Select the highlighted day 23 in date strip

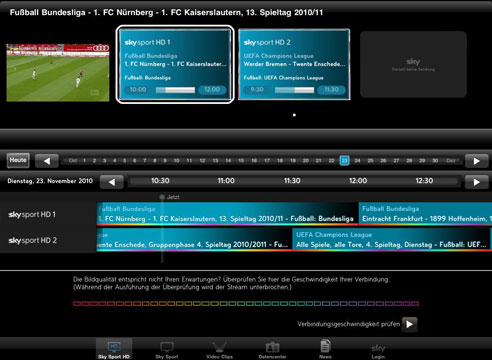coord(344,161)
